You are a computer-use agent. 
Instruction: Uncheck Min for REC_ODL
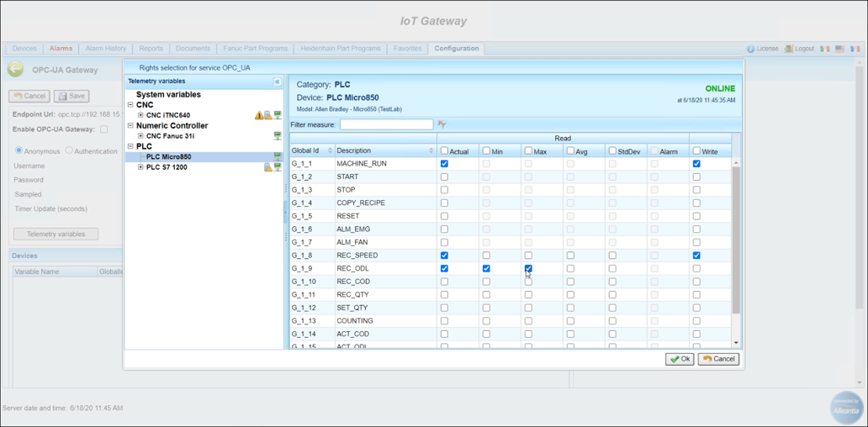click(486, 269)
